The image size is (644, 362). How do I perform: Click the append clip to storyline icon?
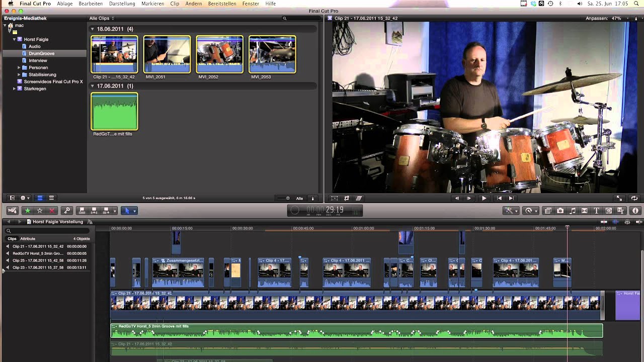[106, 211]
